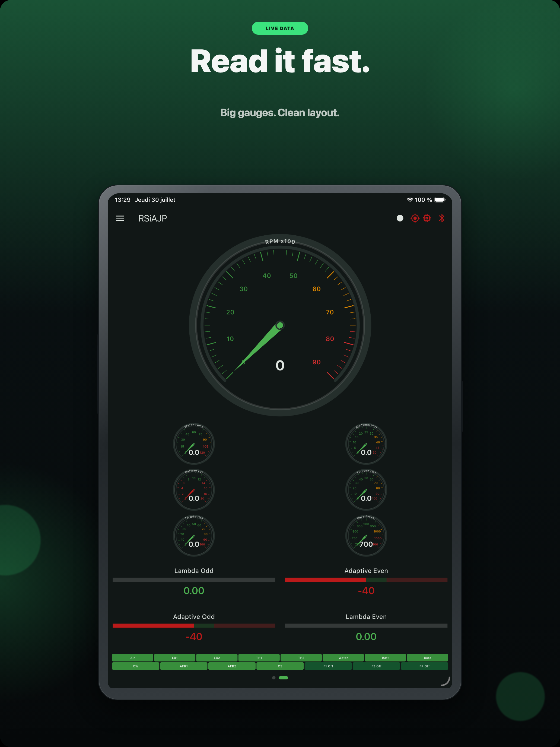Tap the AFR2 status chip

point(232,666)
